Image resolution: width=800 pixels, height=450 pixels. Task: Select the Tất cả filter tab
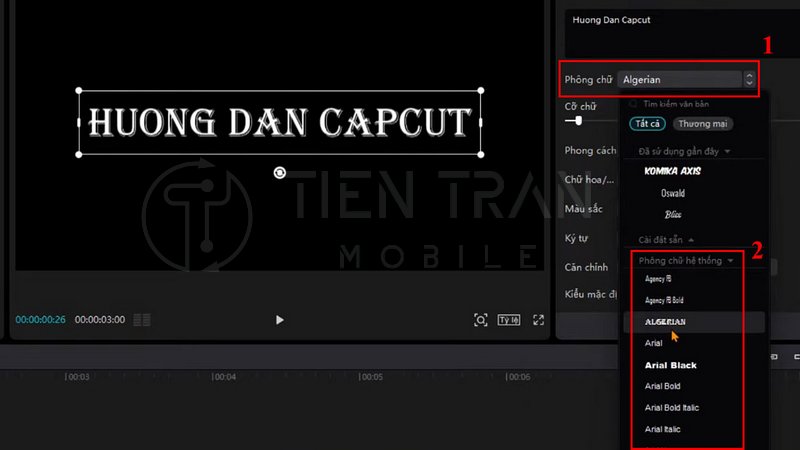[x=647, y=124]
